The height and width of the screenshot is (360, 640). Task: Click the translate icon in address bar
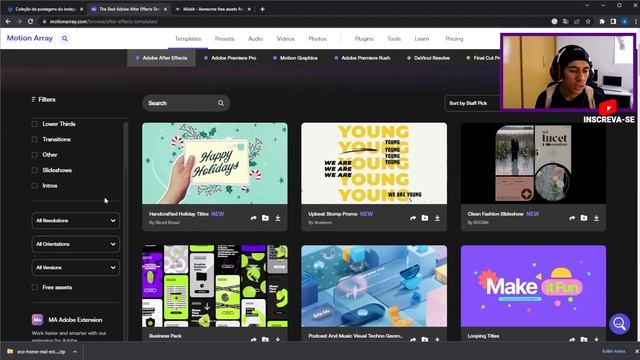(x=565, y=21)
